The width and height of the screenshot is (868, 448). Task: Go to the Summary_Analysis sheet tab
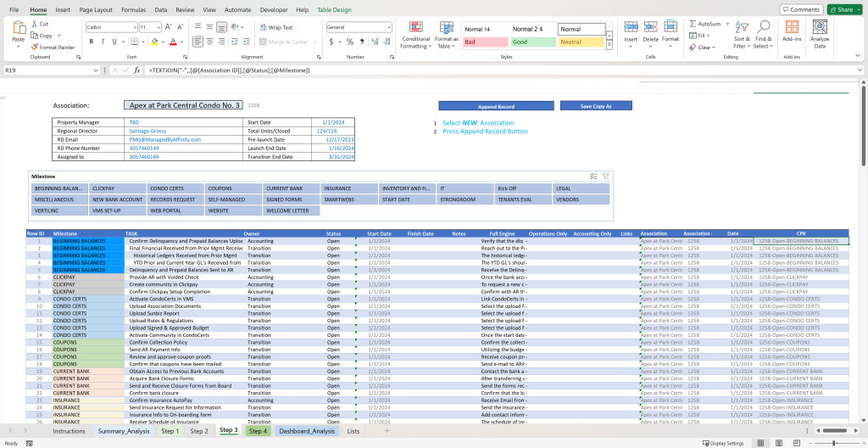click(x=122, y=431)
